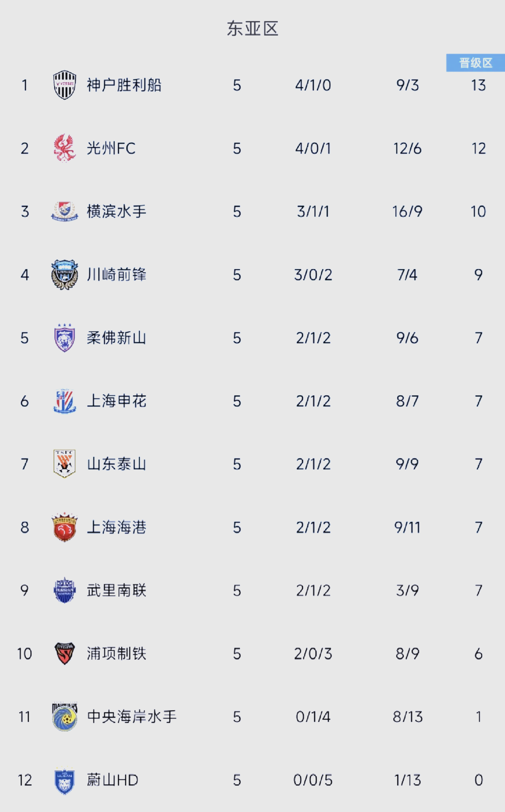
Task: Tap the Shanghai Shenhua team logo
Action: click(x=65, y=401)
